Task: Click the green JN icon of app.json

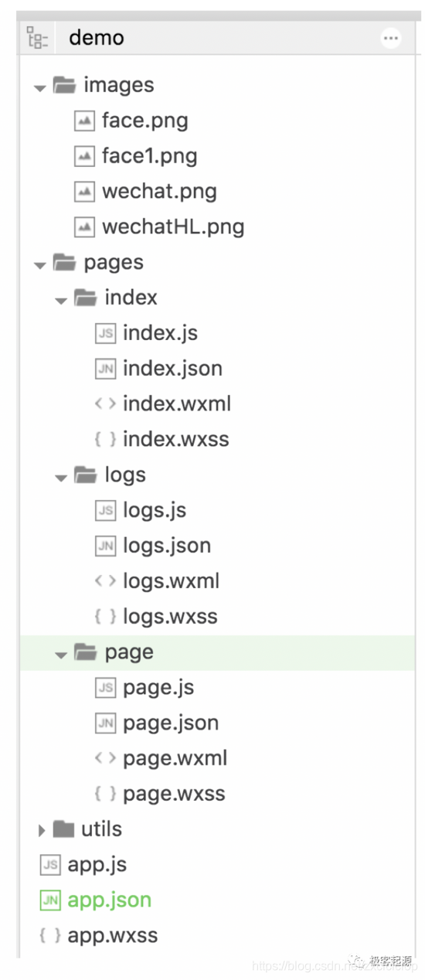Action: [x=50, y=900]
